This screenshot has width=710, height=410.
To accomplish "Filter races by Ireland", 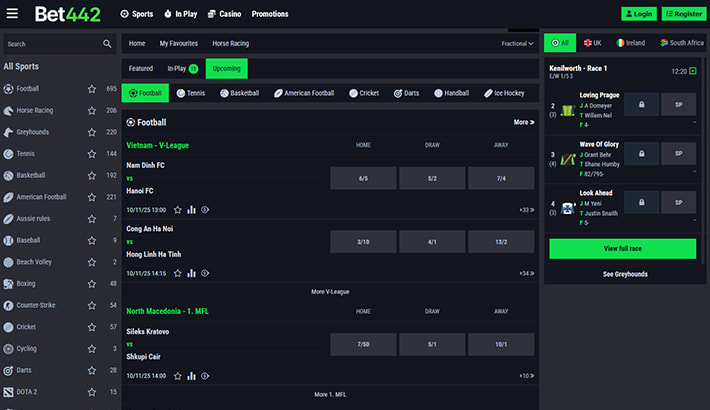I will (x=630, y=43).
